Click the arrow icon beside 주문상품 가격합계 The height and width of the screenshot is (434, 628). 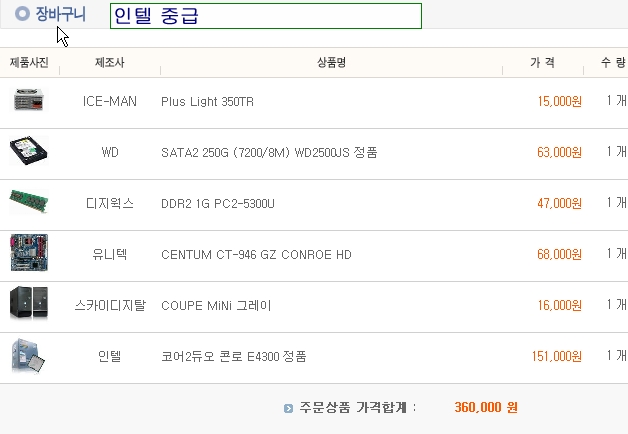288,408
